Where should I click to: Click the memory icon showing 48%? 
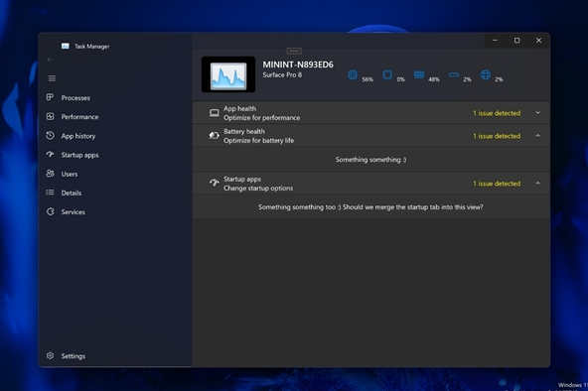click(x=419, y=74)
